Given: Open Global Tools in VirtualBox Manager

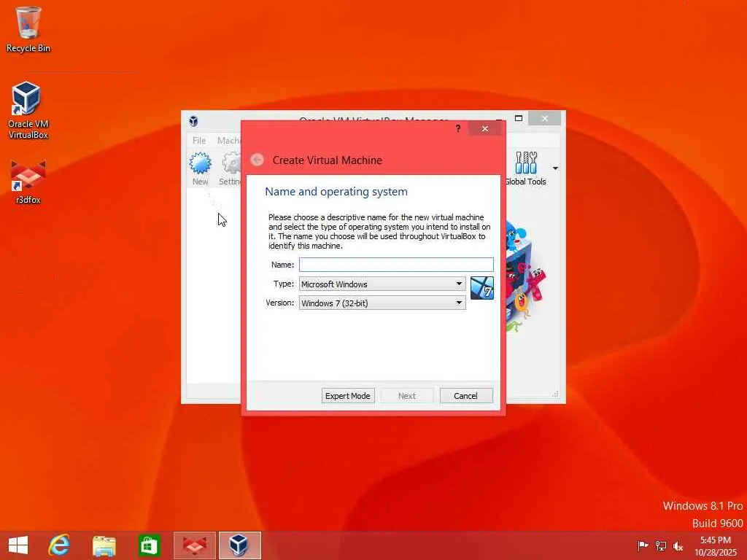Looking at the screenshot, I should pos(526,168).
